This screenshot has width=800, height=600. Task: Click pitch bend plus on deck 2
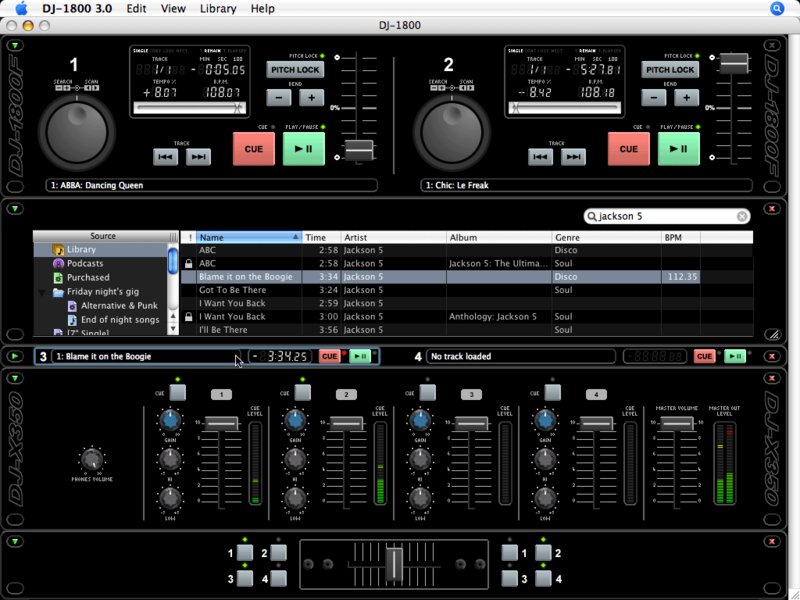[x=687, y=97]
